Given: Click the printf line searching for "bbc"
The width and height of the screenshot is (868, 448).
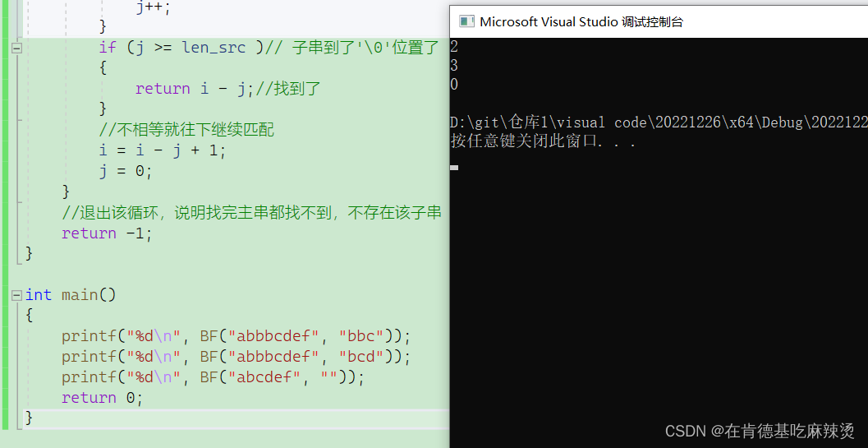Looking at the screenshot, I should [x=235, y=336].
